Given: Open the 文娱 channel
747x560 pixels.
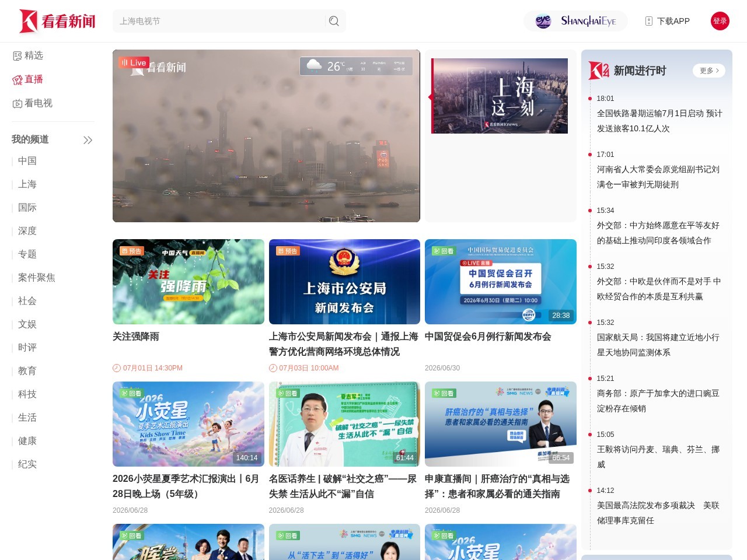Looking at the screenshot, I should coord(27,324).
